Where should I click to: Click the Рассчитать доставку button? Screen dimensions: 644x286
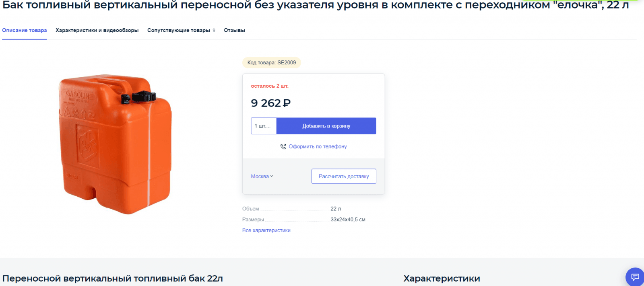point(343,176)
